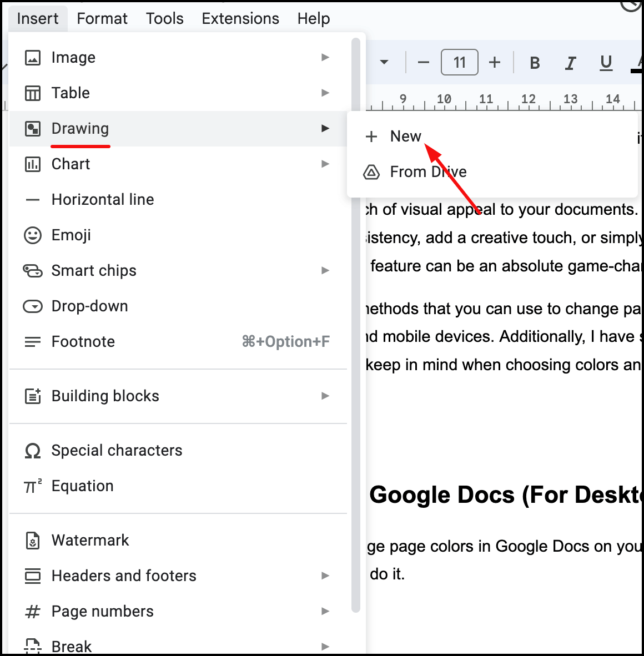The height and width of the screenshot is (656, 644).
Task: Expand the Building blocks submenu arrow
Action: (325, 396)
